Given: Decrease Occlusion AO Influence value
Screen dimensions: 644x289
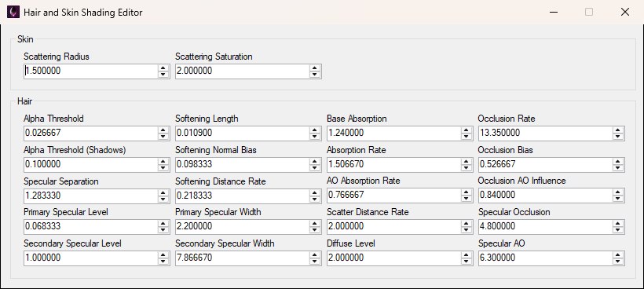Looking at the screenshot, I should pyautogui.click(x=618, y=199).
